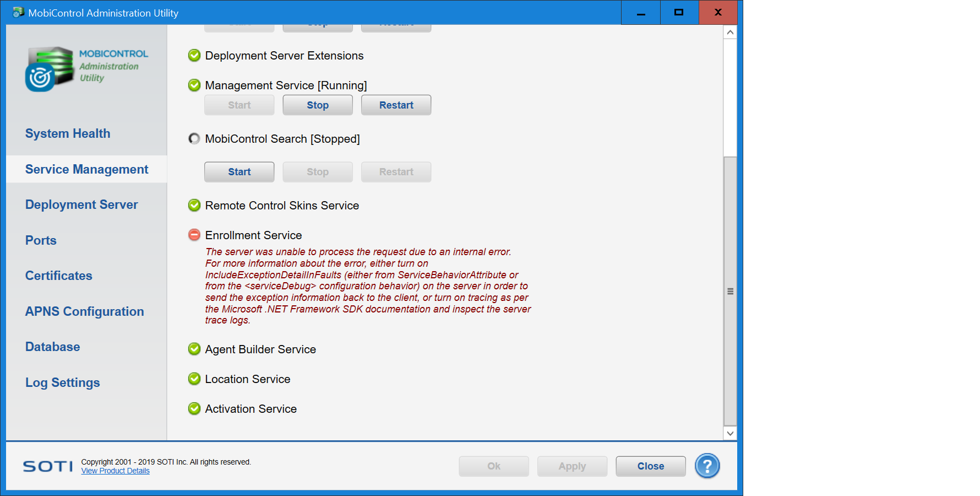Stop the Management Service
This screenshot has height=496, width=980.
pyautogui.click(x=317, y=105)
